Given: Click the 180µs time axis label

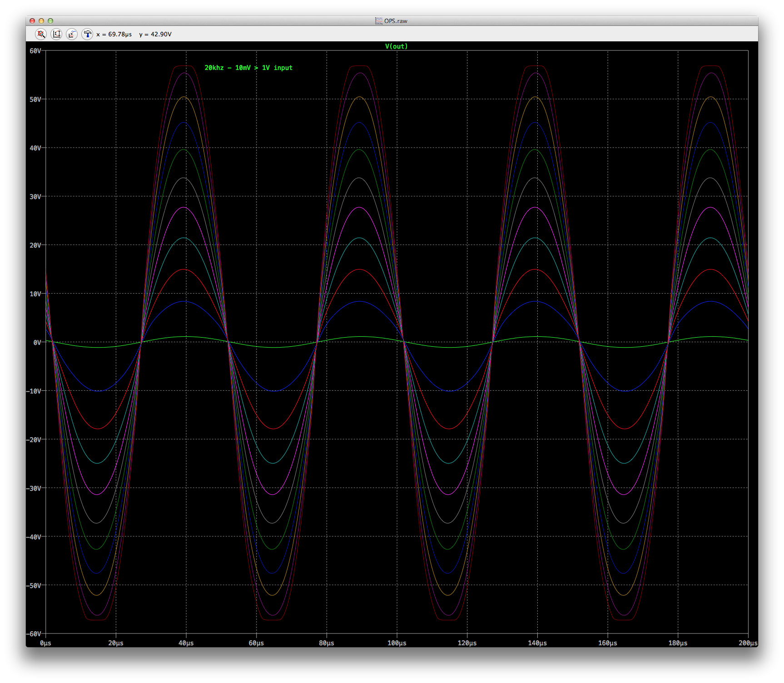Looking at the screenshot, I should pos(678,643).
